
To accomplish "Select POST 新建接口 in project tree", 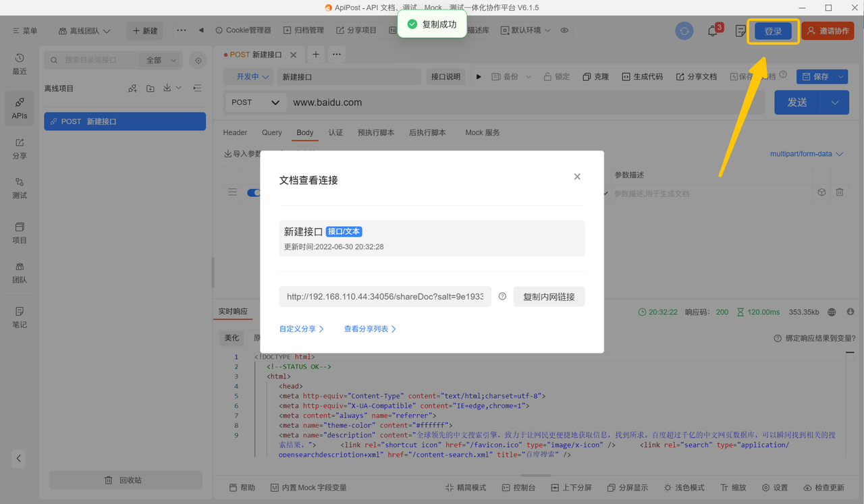I will (x=125, y=121).
